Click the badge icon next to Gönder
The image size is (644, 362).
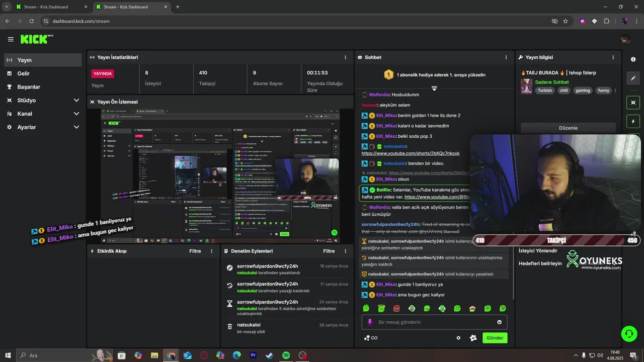[x=473, y=338]
